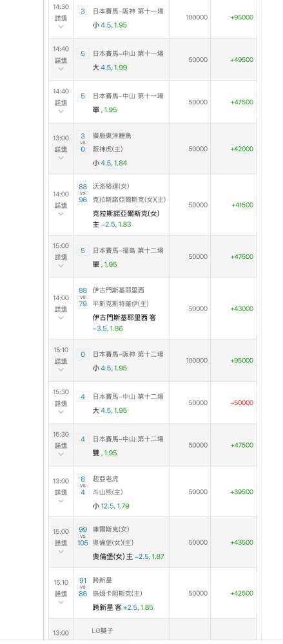The width and height of the screenshot is (283, 644).
Task: Click the +42500 profit value
Action: coord(242,593)
